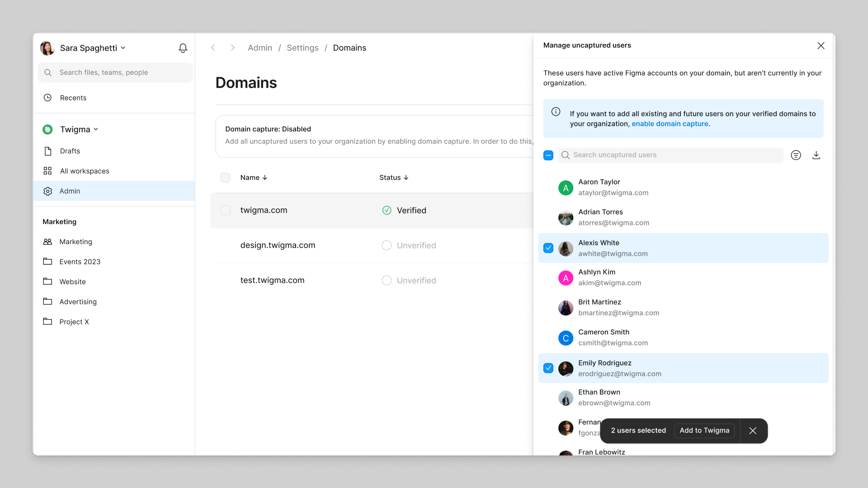Click the Drafts document icon
Screen dimensions: 868x488
[x=47, y=151]
